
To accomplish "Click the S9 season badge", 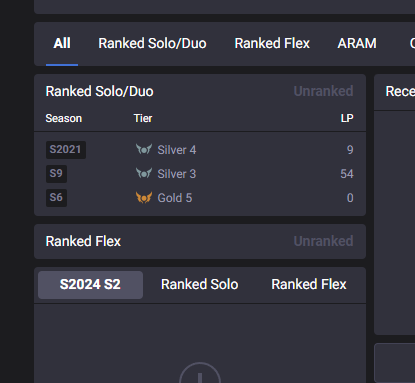I will click(x=56, y=174).
